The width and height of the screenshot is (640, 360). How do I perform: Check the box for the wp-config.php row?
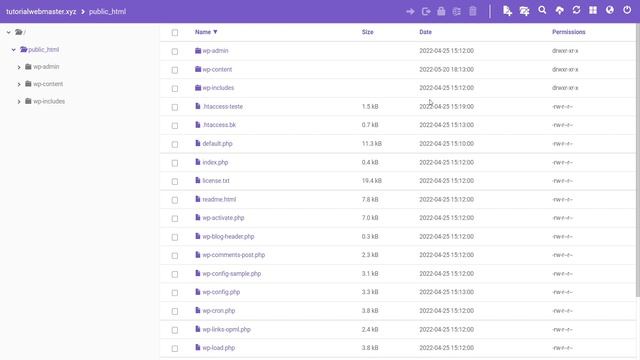click(175, 293)
